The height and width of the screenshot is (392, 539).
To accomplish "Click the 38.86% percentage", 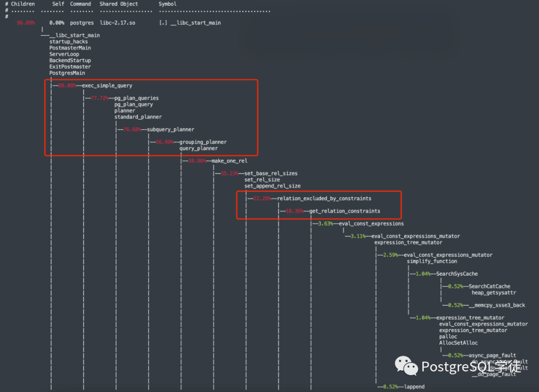I will 197,161.
